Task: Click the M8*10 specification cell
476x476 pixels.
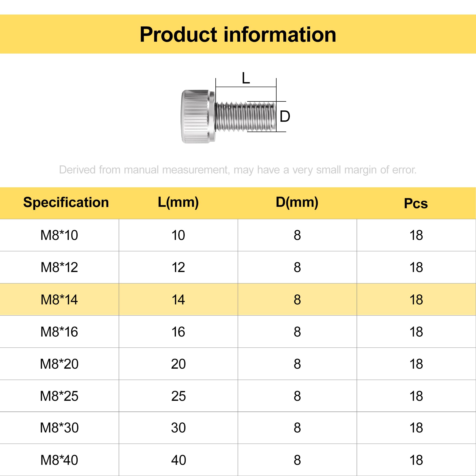Action: [x=59, y=235]
